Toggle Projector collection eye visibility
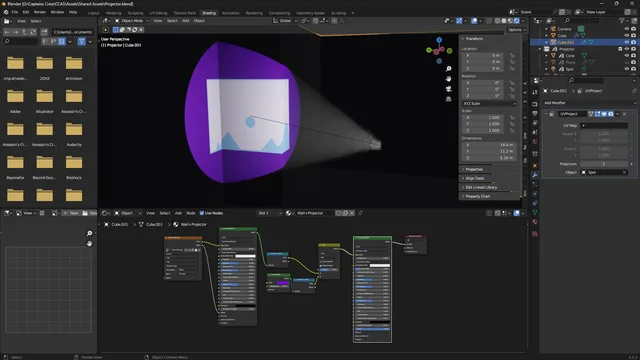This screenshot has width=640, height=360. pos(627,49)
